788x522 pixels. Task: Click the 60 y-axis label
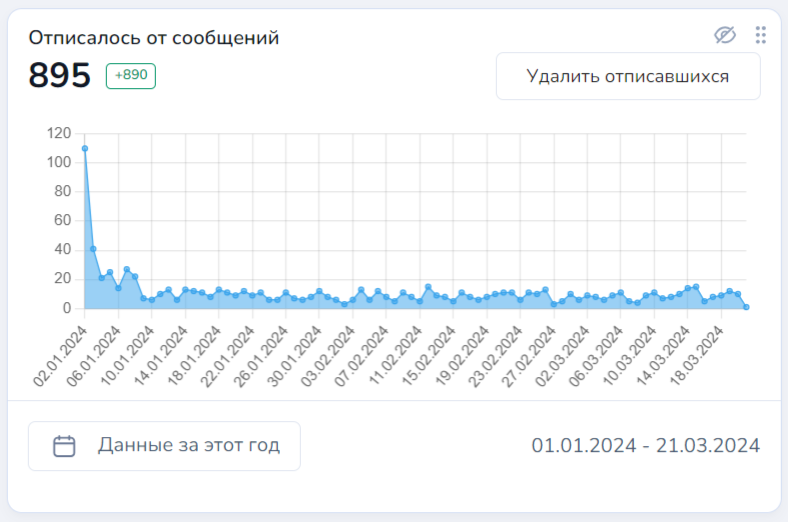coord(62,220)
